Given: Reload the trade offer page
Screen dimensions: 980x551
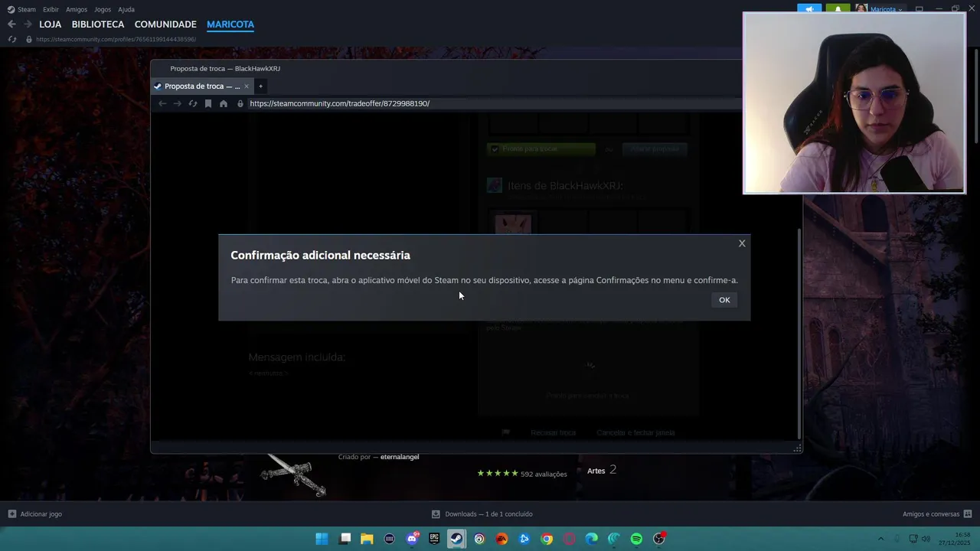Looking at the screenshot, I should [193, 103].
